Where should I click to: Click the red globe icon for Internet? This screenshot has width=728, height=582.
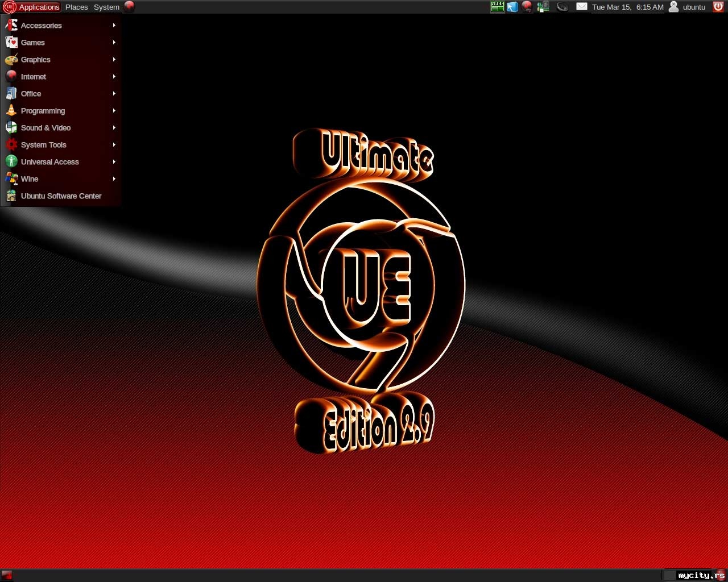pos(11,77)
